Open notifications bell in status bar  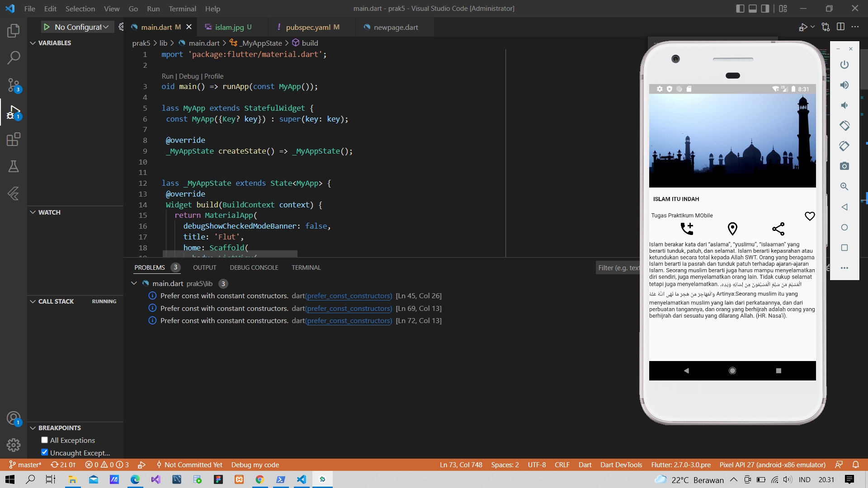pyautogui.click(x=855, y=465)
